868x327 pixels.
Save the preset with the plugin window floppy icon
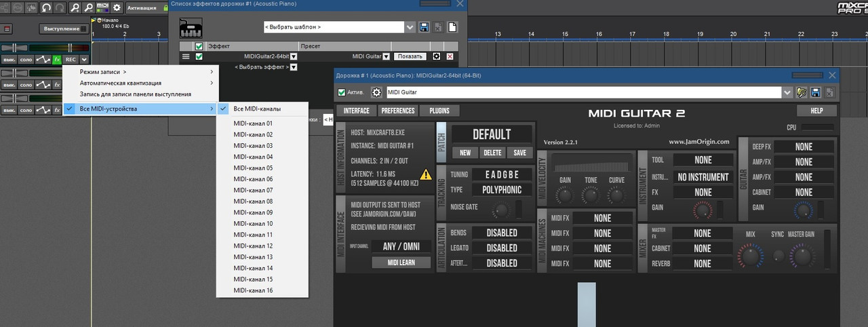(816, 92)
